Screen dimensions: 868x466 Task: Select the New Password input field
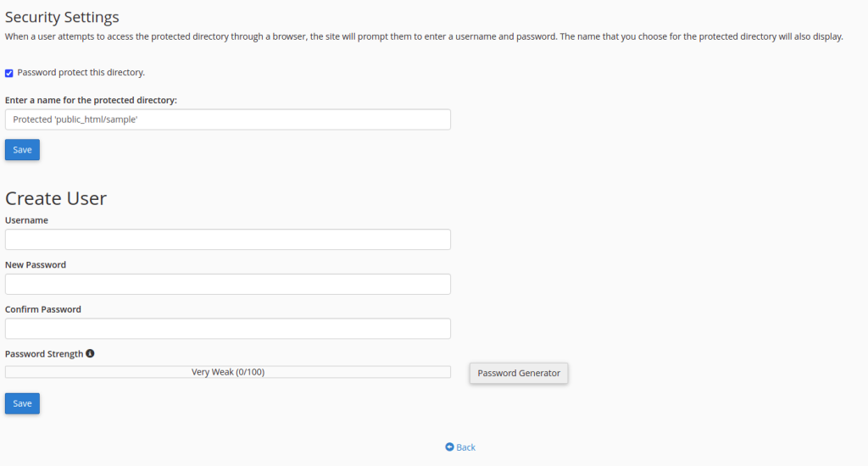(x=227, y=284)
